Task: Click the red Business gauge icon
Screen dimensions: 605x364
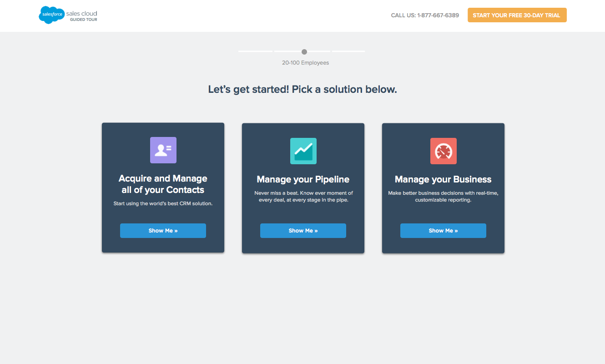Action: point(444,151)
